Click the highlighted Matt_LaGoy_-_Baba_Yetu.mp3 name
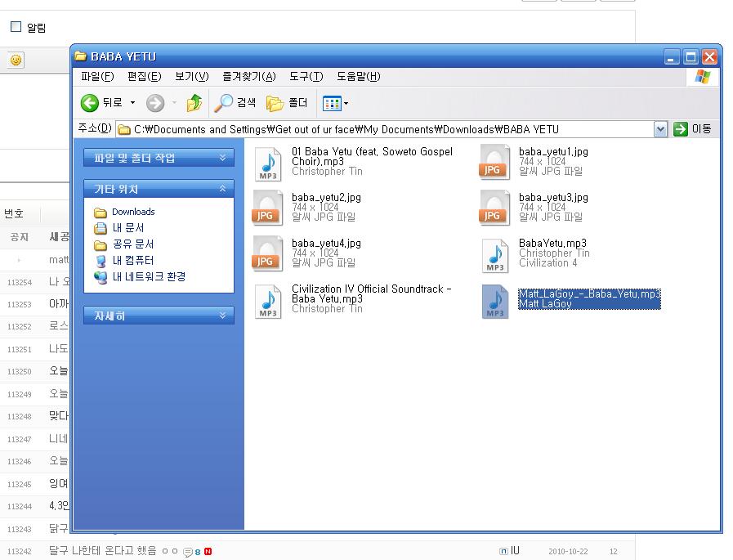Viewport: 733px width, 560px height. [589, 293]
